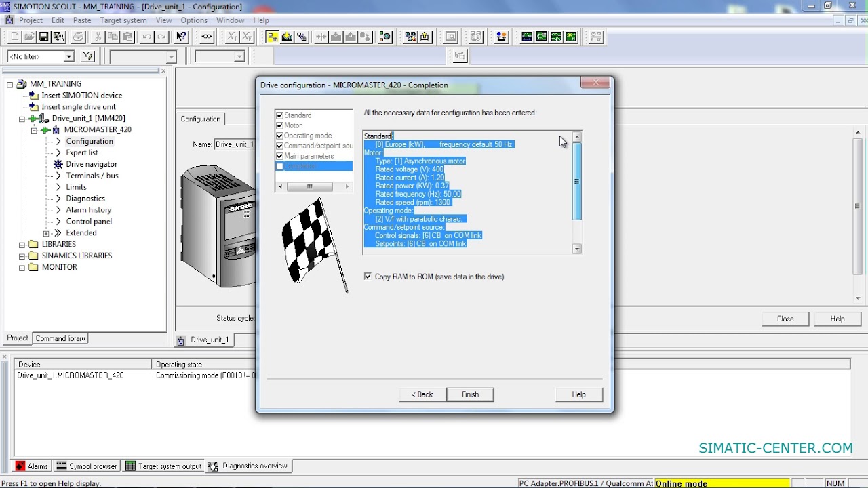Expand the LIBRARIES folder
Image resolution: width=868 pixels, height=488 pixels.
click(22, 245)
